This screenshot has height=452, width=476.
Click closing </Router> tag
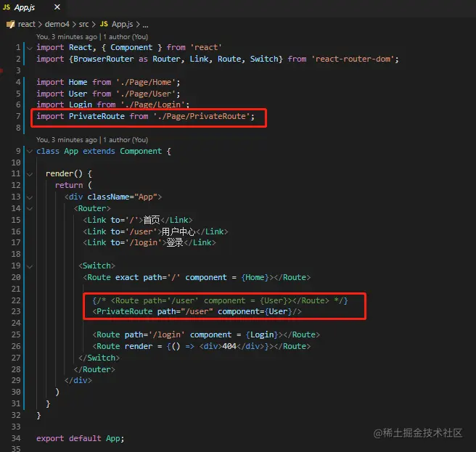[x=94, y=369]
